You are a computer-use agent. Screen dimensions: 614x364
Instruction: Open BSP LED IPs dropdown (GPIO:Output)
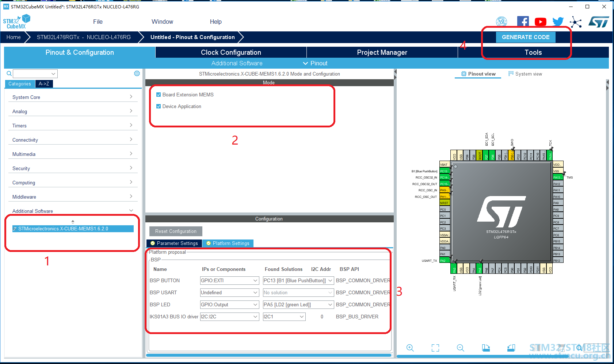click(x=230, y=304)
